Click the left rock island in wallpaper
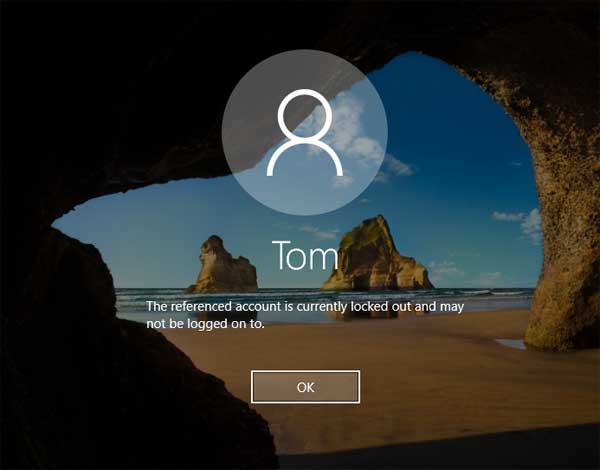The image size is (600, 470). (x=223, y=265)
